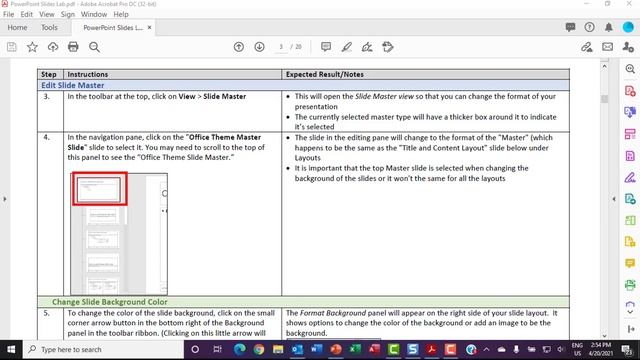This screenshot has height=360, width=640.
Task: Click the slide master thumbnail image in document
Action: [119, 233]
